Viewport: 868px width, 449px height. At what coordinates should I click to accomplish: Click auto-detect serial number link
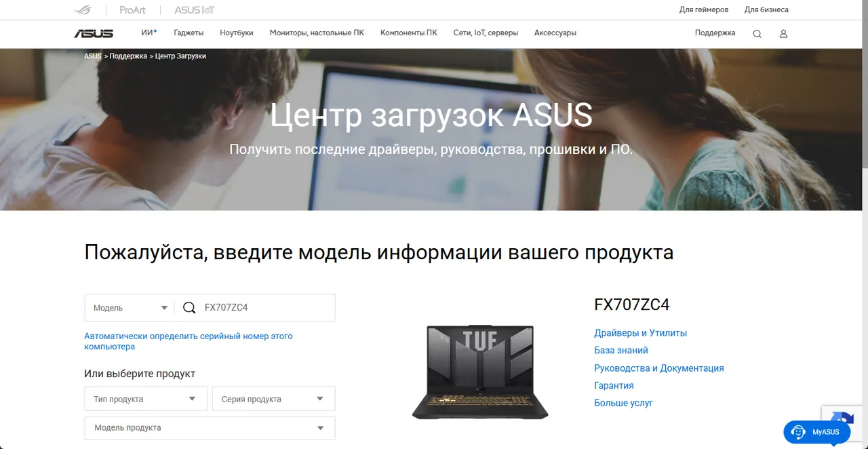[x=189, y=341]
